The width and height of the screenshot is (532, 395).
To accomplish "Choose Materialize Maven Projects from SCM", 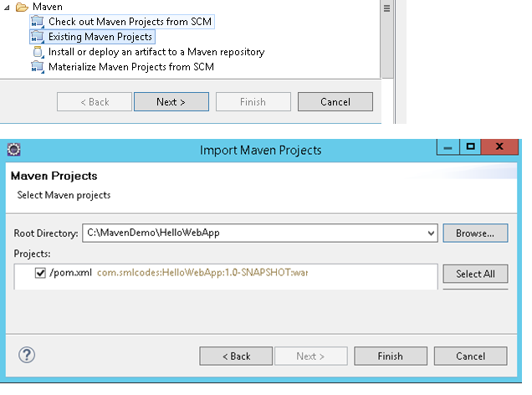I will click(130, 67).
